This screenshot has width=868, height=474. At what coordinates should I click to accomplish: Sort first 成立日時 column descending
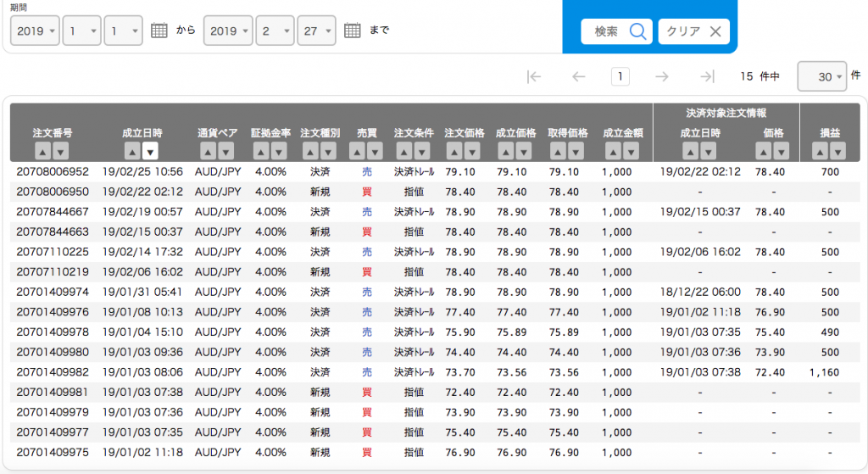150,151
